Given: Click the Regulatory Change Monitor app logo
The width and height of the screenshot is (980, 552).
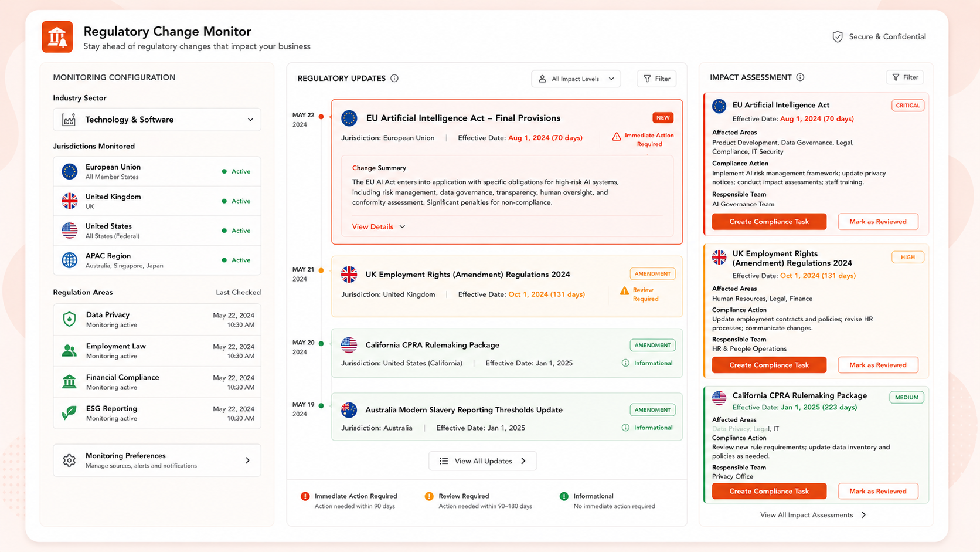Looking at the screenshot, I should coord(57,37).
